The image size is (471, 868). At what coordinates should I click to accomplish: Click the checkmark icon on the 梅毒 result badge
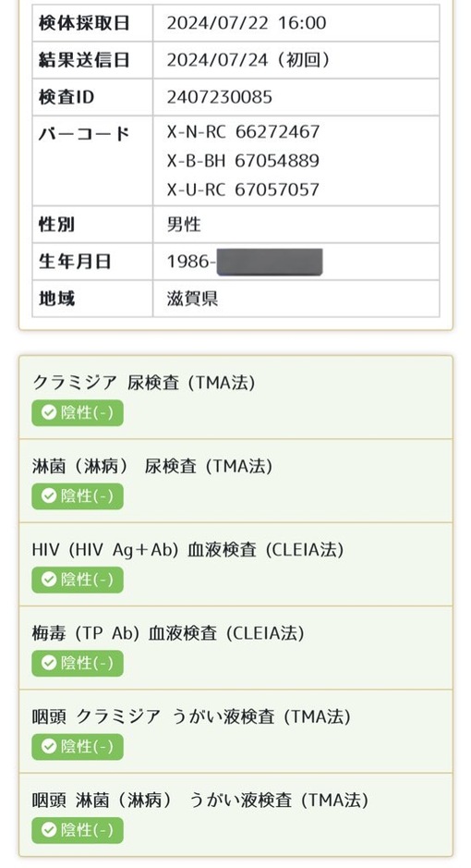click(x=49, y=663)
